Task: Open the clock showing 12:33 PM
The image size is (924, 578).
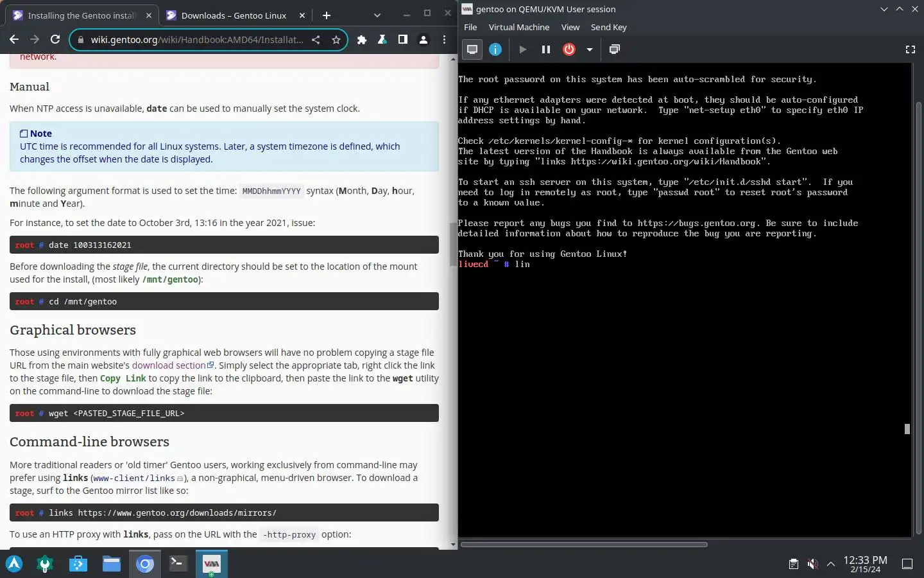Action: tap(865, 564)
